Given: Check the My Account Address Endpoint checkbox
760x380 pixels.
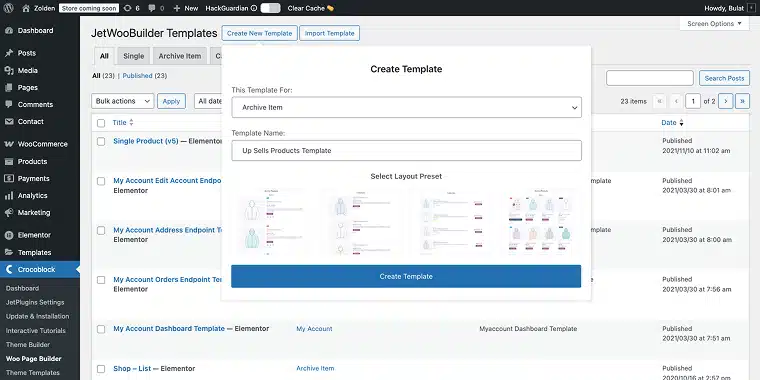Looking at the screenshot, I should tap(101, 230).
